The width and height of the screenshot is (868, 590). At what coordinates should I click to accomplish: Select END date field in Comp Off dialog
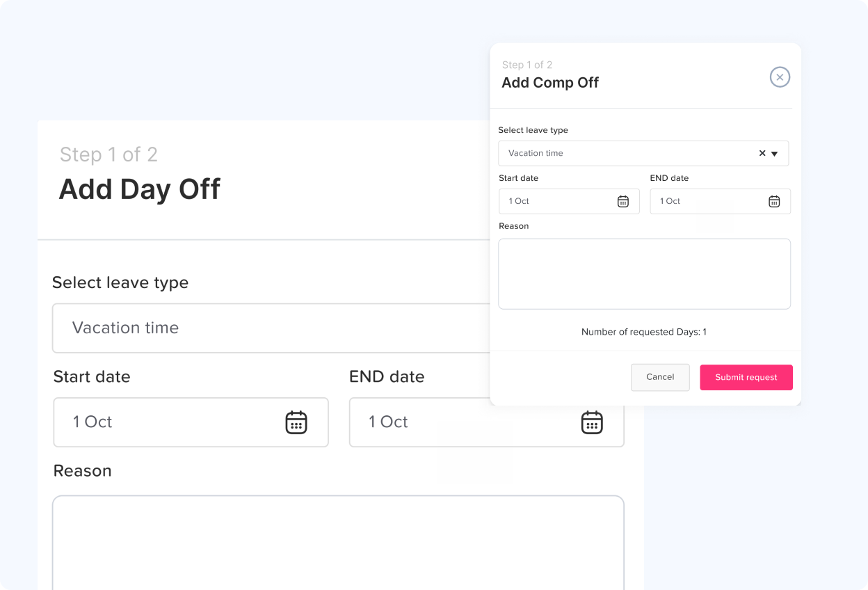706,201
